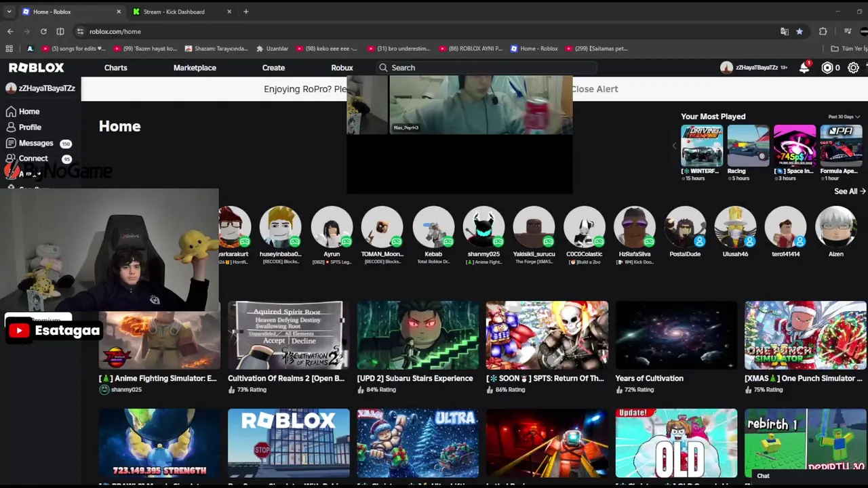Open a new browser tab
This screenshot has height=488, width=868.
245,12
